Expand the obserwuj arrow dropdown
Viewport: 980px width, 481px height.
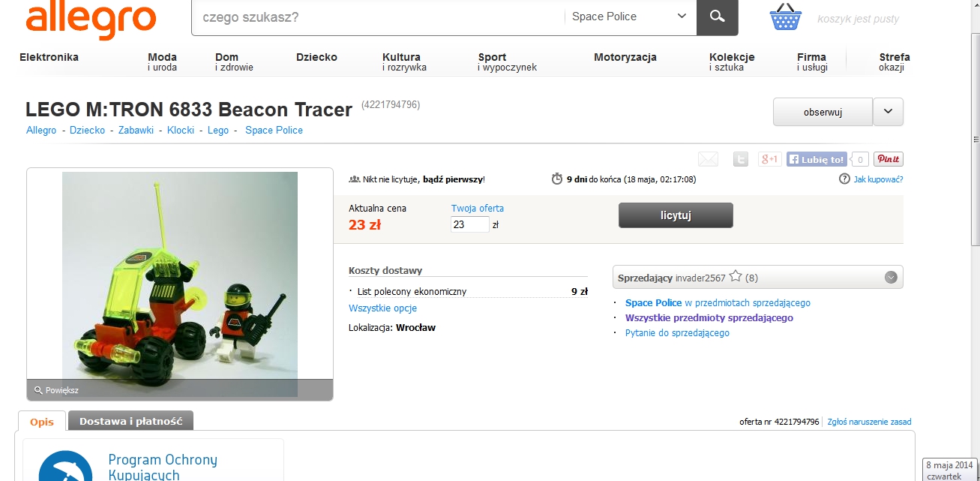[889, 112]
